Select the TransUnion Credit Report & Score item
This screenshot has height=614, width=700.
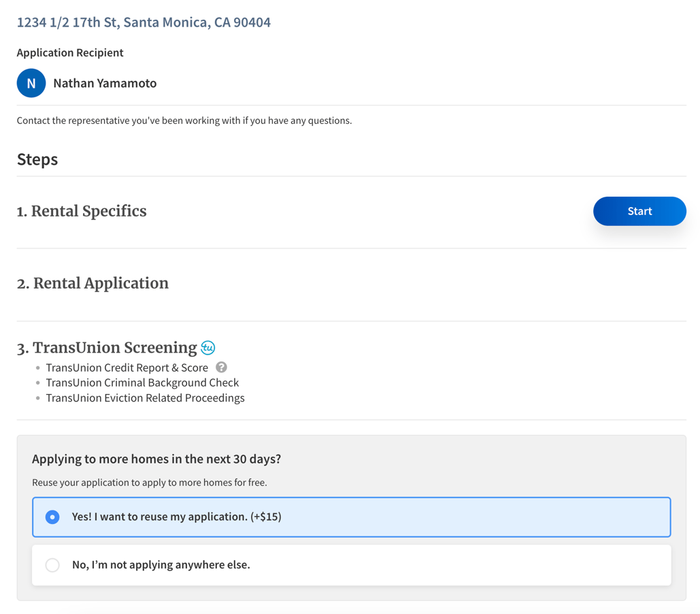click(127, 367)
